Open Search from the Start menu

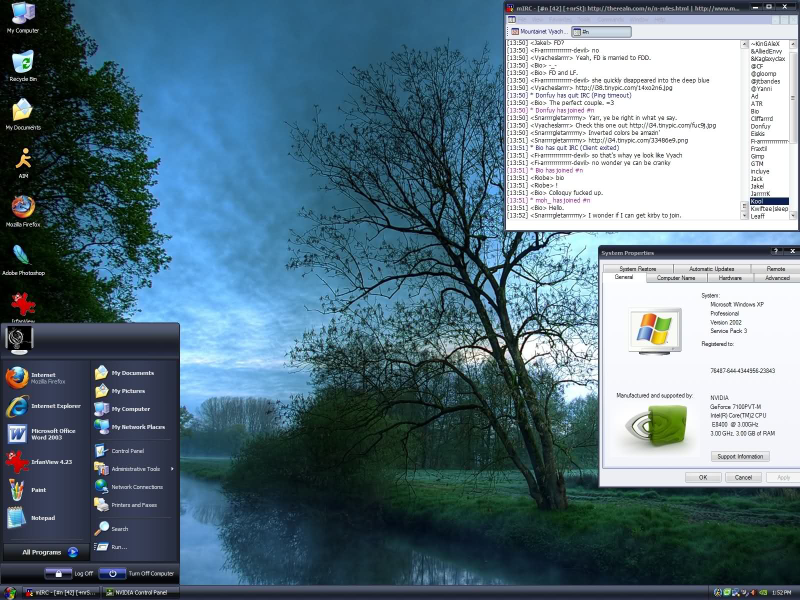click(134, 529)
